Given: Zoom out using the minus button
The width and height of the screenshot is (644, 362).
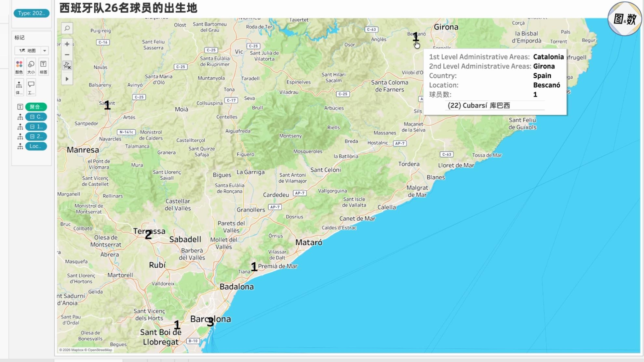Looking at the screenshot, I should pos(67,55).
